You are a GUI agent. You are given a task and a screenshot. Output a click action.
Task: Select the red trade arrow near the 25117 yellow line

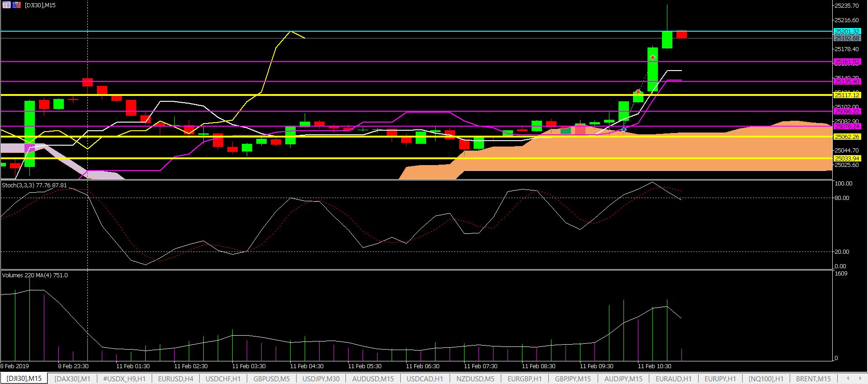[638, 92]
